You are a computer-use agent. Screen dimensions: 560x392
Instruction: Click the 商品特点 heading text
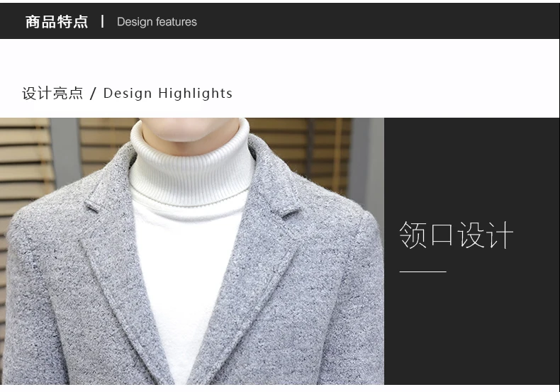pyautogui.click(x=57, y=22)
